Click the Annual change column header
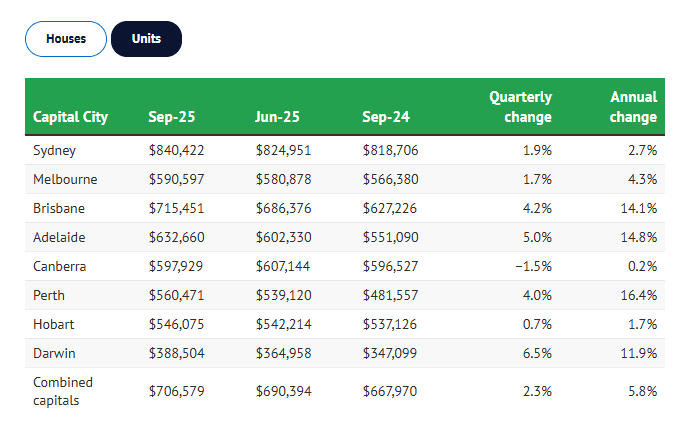 pos(633,107)
